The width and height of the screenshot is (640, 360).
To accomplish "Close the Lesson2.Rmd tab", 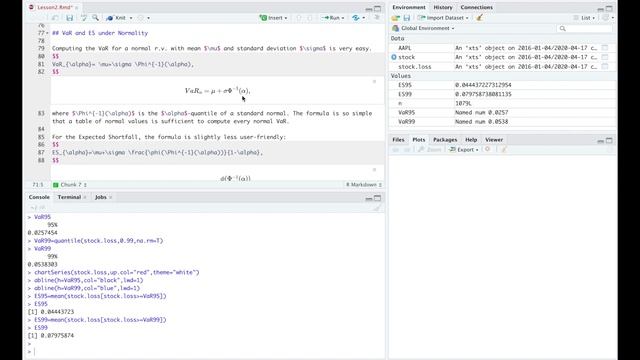I will point(76,8).
